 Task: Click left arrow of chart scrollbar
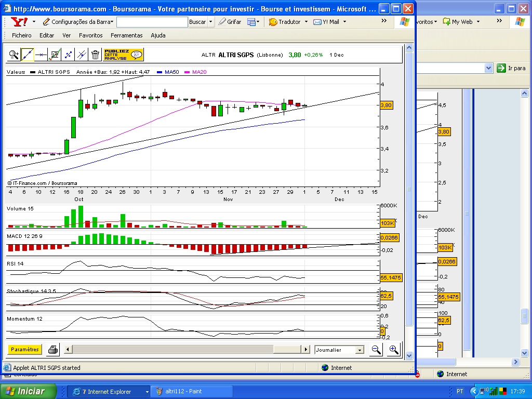point(68,350)
